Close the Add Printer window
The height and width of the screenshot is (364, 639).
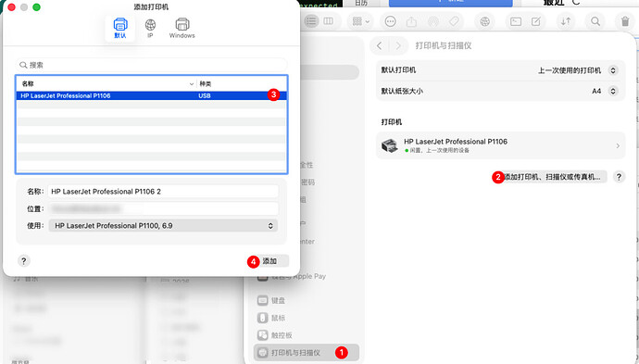click(x=11, y=6)
